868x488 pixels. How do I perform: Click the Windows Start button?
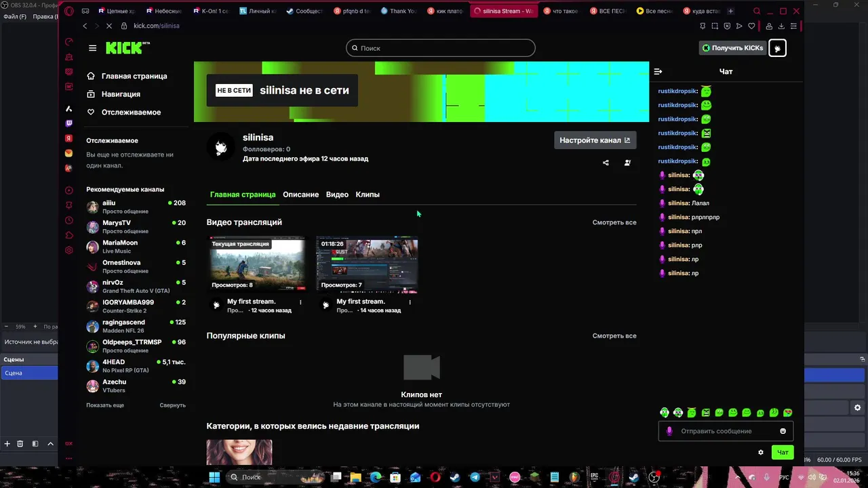point(214,477)
